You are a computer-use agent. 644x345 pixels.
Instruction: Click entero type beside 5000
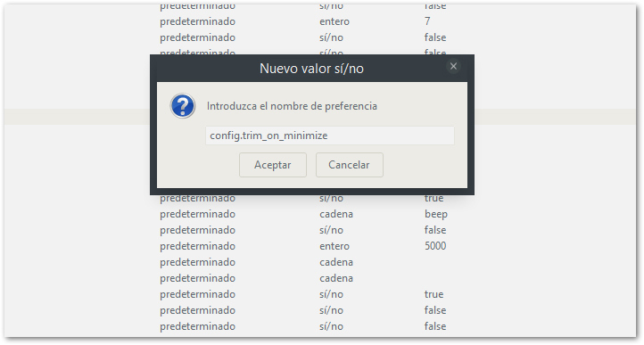[334, 246]
